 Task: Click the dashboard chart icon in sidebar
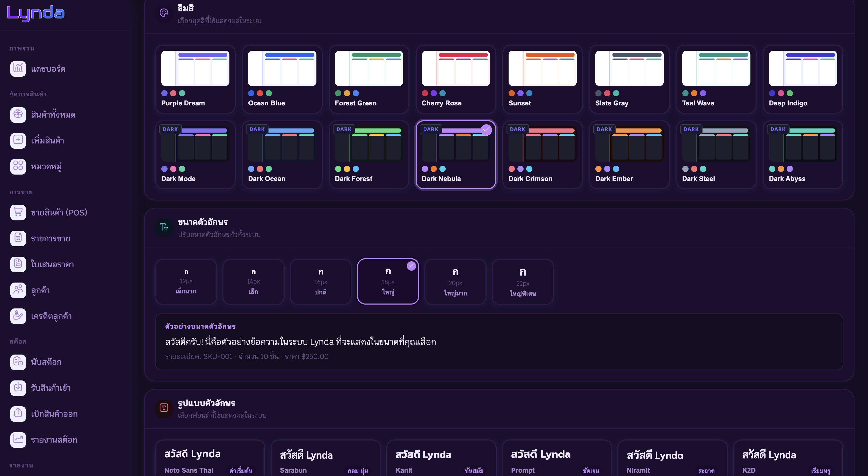tap(18, 69)
